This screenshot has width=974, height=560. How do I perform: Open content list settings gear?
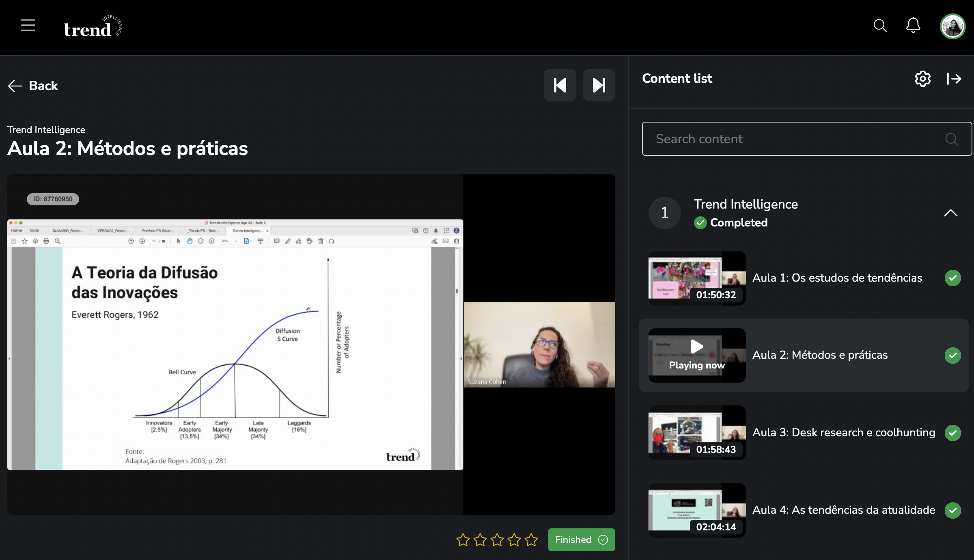click(x=922, y=79)
